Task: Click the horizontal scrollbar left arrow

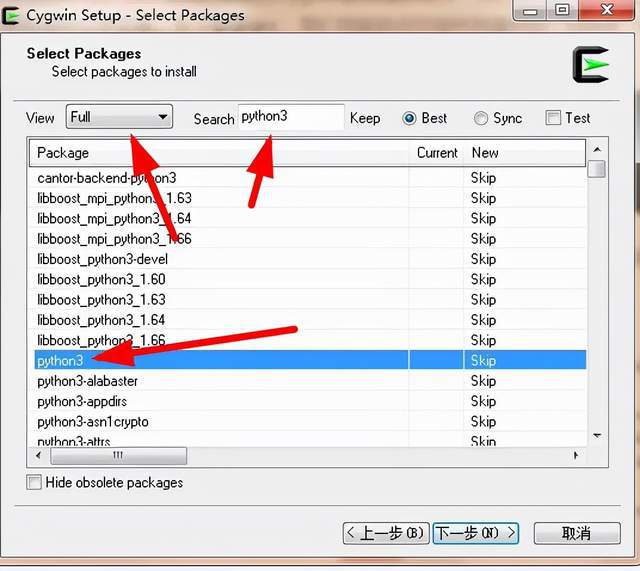Action: point(38,455)
